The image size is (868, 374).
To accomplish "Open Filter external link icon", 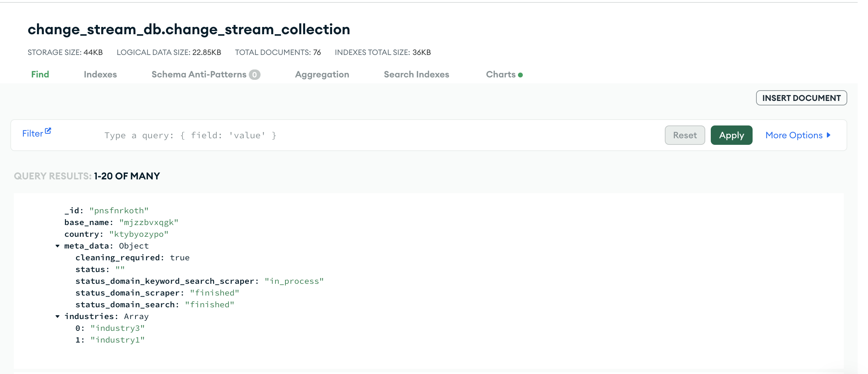I will click(x=48, y=131).
